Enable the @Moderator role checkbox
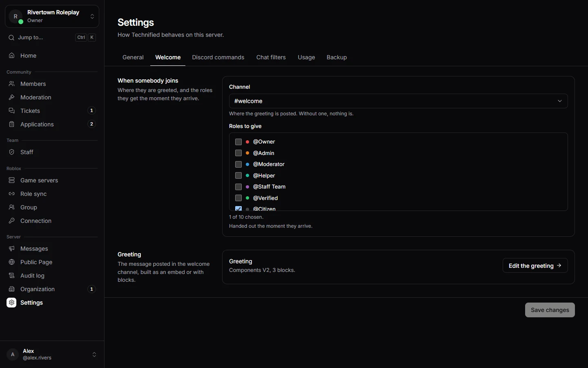The image size is (588, 368). pos(238,164)
